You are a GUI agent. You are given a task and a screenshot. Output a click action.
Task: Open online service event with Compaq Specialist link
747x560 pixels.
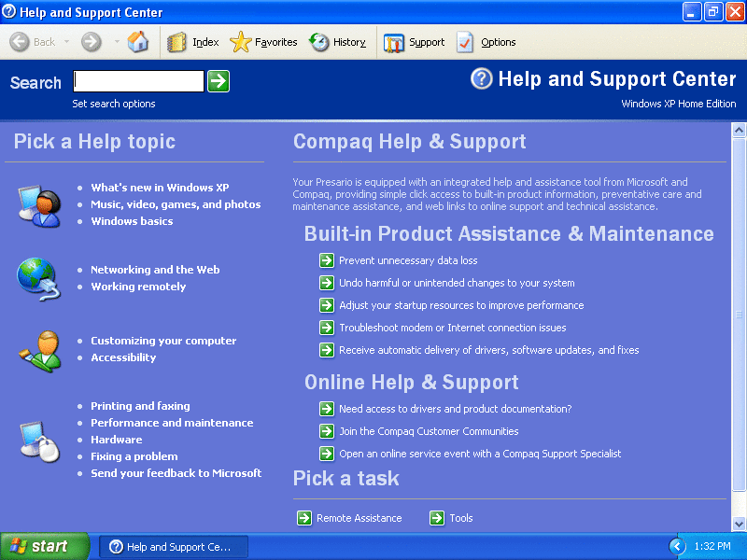pos(480,454)
